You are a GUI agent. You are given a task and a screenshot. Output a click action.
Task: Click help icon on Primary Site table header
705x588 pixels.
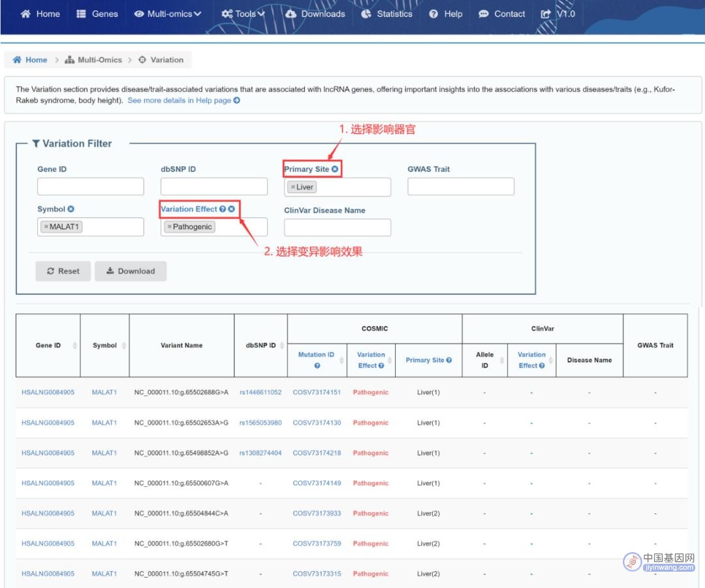[x=449, y=360]
